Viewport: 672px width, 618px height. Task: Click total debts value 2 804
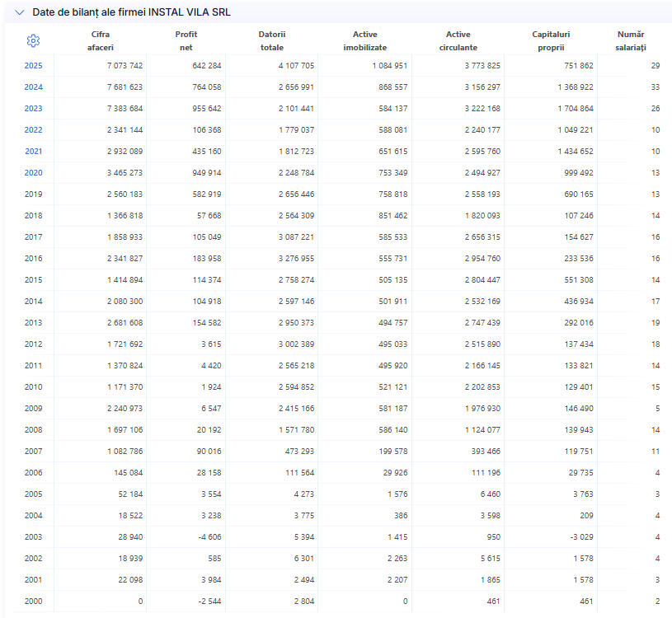point(304,601)
